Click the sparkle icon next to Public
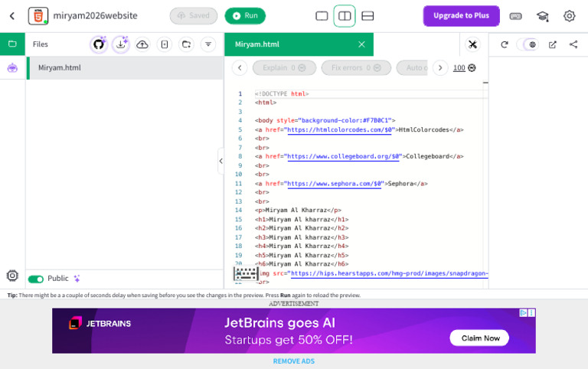This screenshot has width=588, height=369. pos(77,278)
